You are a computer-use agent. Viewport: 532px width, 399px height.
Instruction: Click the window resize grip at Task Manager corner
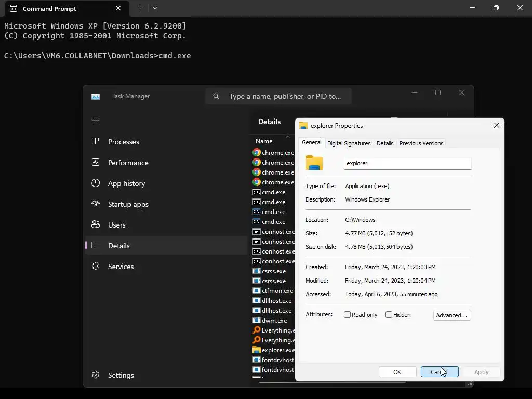[470, 384]
